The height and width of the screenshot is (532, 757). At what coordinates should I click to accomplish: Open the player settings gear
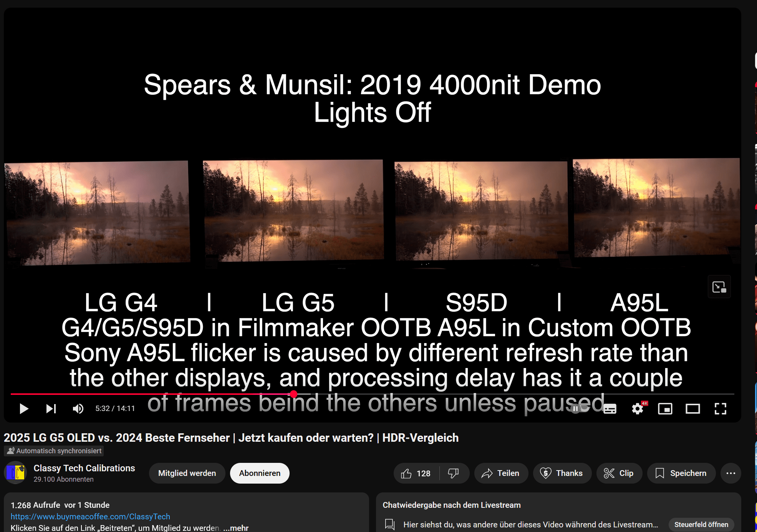638,409
